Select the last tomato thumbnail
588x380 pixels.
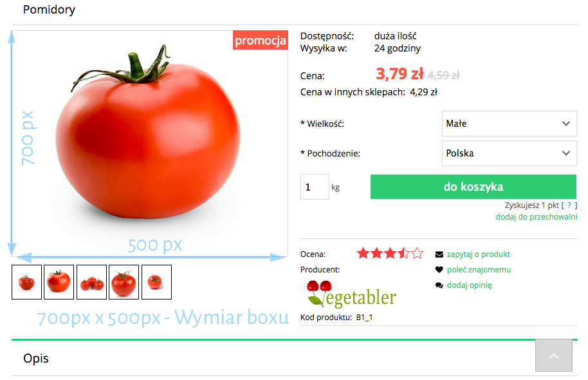point(156,282)
